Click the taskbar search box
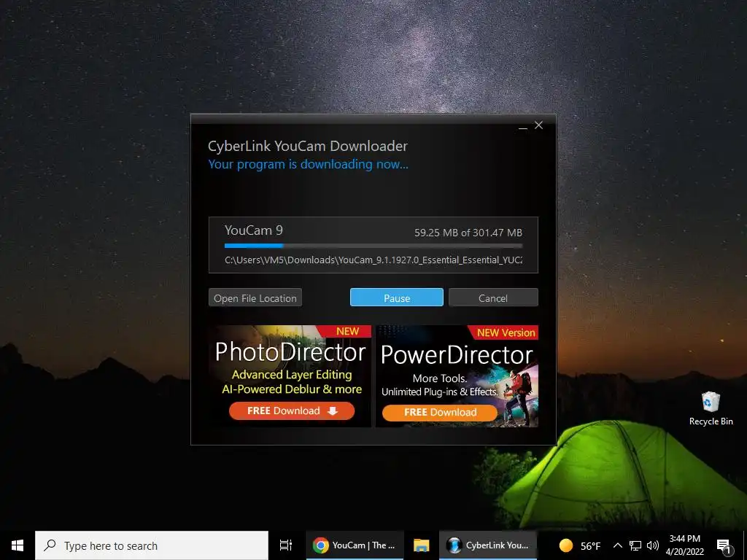This screenshot has height=560, width=747. (x=152, y=545)
